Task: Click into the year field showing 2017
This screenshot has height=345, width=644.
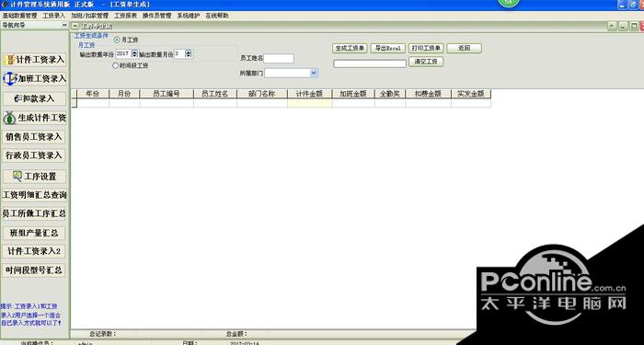Action: coord(123,53)
